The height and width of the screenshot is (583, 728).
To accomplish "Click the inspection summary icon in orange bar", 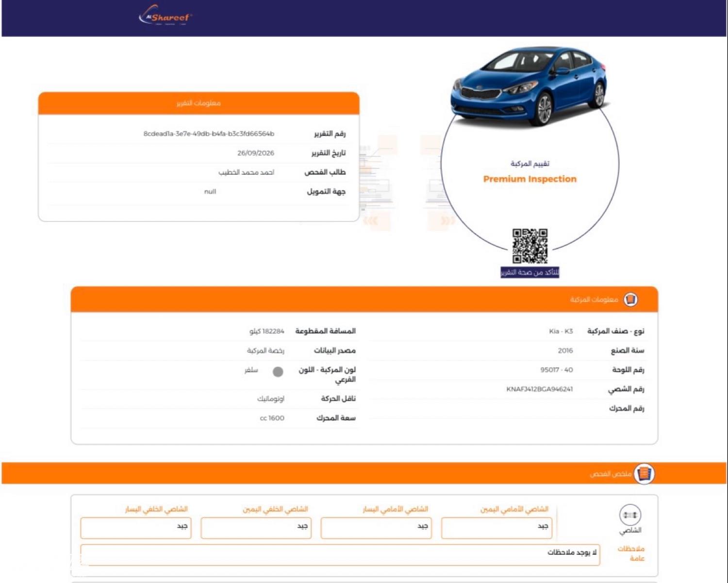I will (644, 473).
